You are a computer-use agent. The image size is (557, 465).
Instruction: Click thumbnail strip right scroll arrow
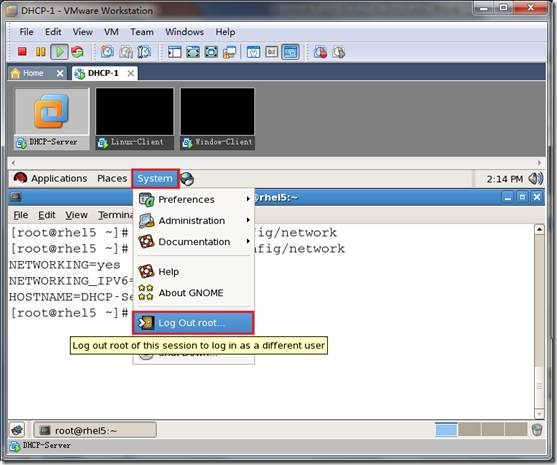pyautogui.click(x=540, y=163)
